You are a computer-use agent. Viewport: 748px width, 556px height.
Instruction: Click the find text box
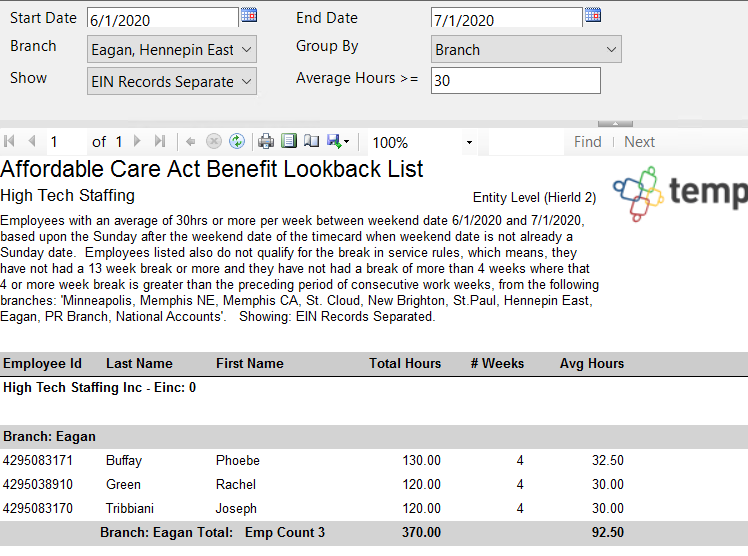pyautogui.click(x=526, y=142)
